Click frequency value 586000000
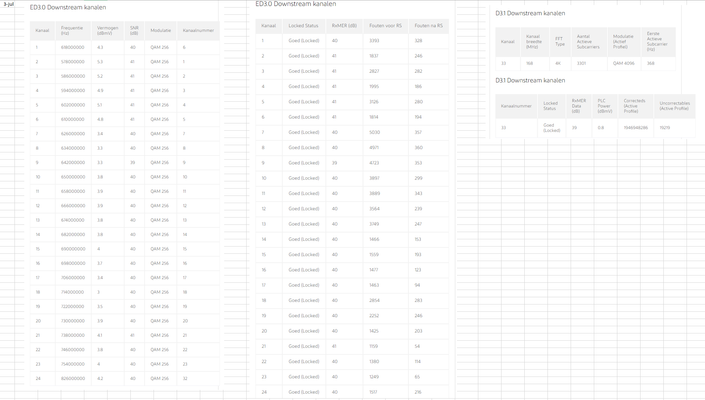 73,76
